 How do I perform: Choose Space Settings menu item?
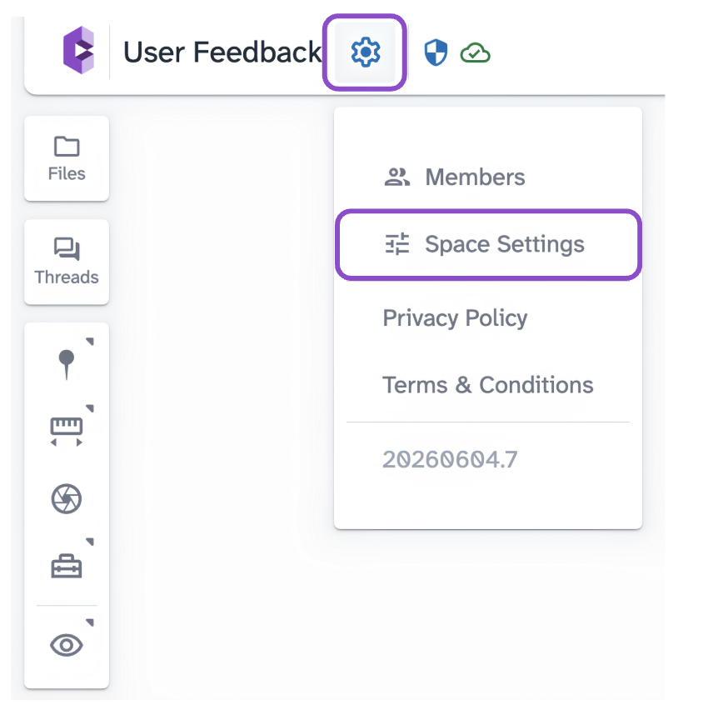[x=488, y=245]
